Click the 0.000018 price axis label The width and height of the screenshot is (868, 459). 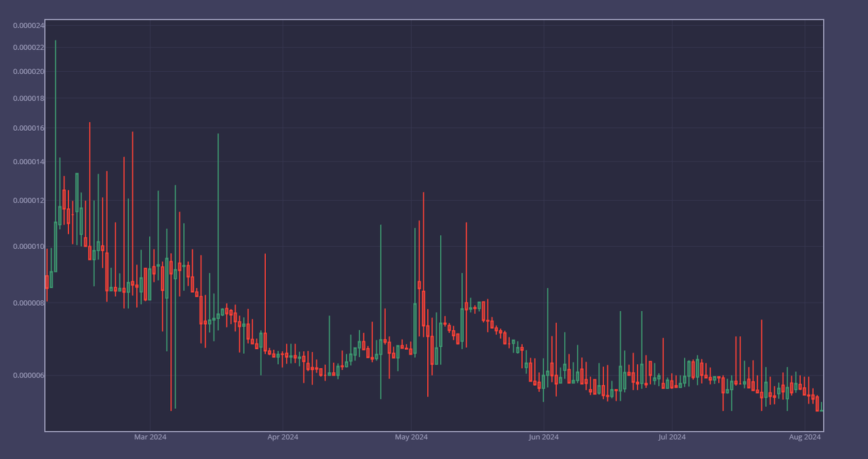pyautogui.click(x=28, y=98)
